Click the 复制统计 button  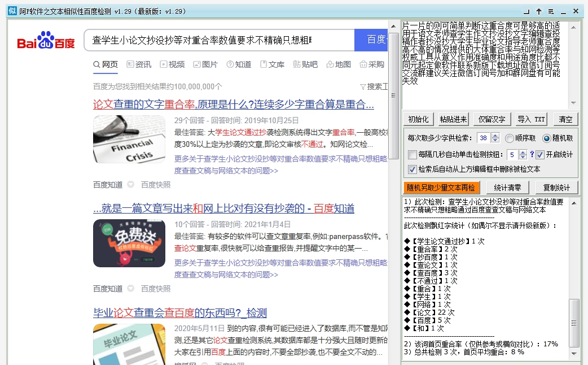coord(556,188)
